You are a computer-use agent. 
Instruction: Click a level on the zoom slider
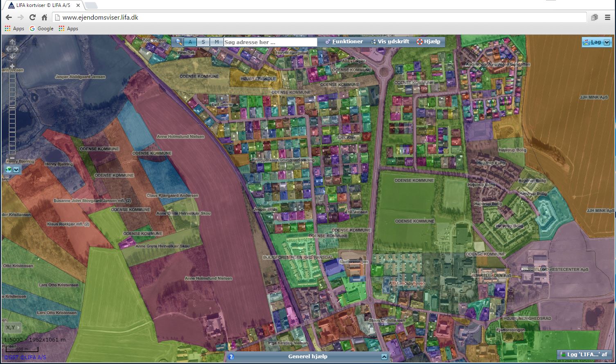(12, 111)
